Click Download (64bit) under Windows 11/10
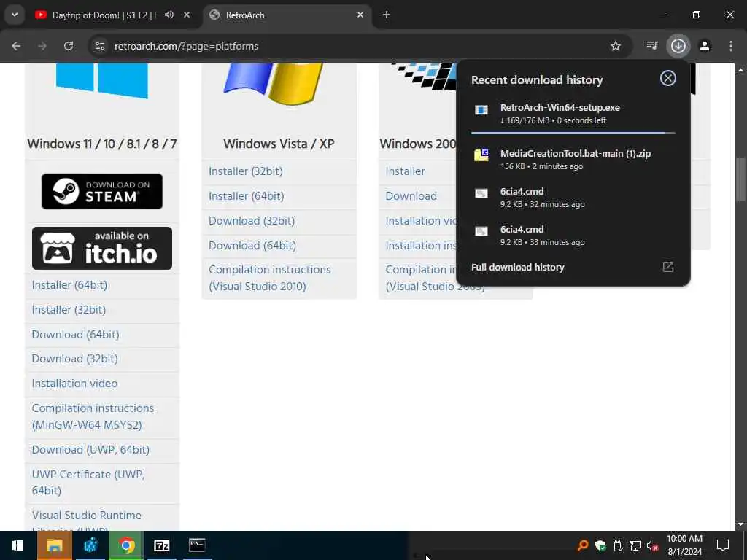747x560 pixels. pos(75,334)
